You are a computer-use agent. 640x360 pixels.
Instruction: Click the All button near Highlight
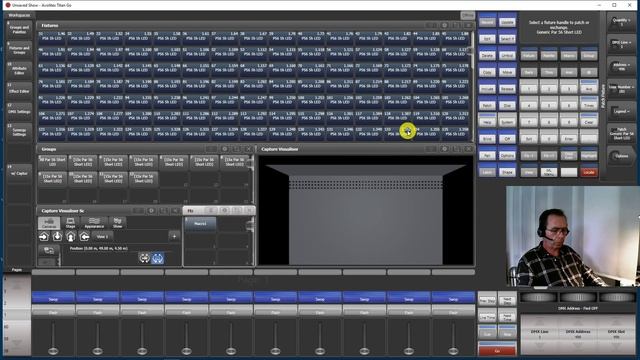pyautogui.click(x=569, y=156)
